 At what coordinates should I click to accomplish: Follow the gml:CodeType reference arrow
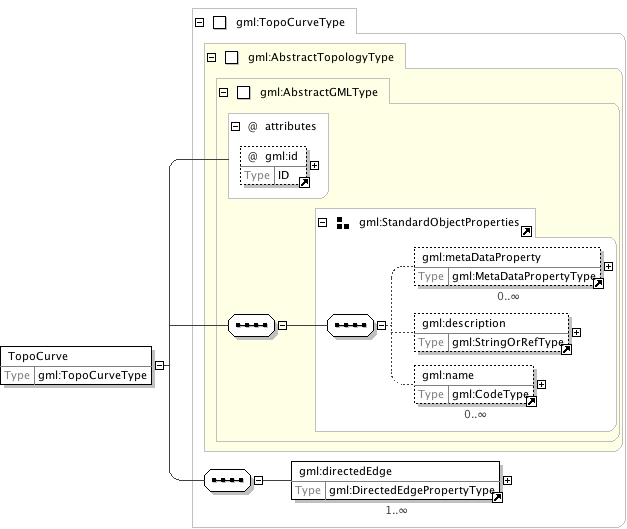pyautogui.click(x=531, y=401)
